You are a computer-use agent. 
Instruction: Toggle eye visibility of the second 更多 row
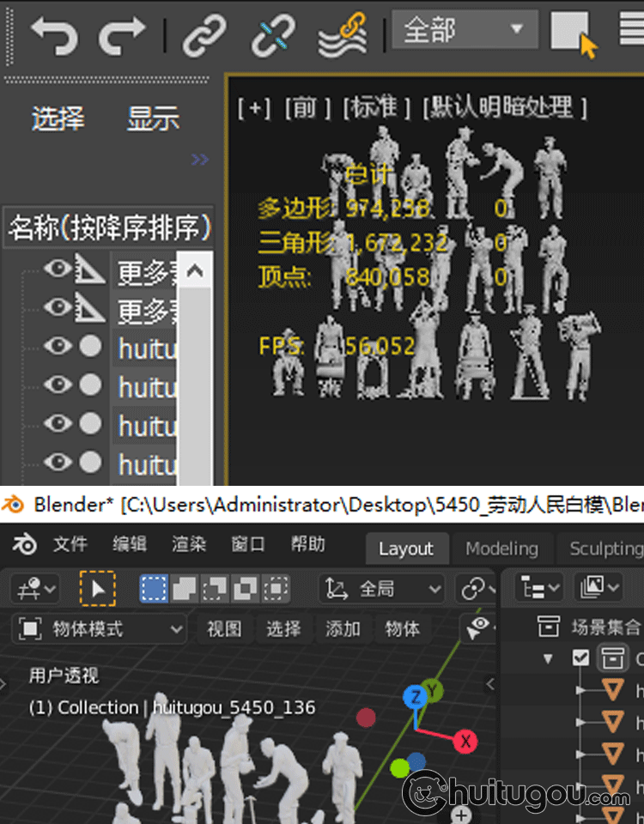[58, 307]
